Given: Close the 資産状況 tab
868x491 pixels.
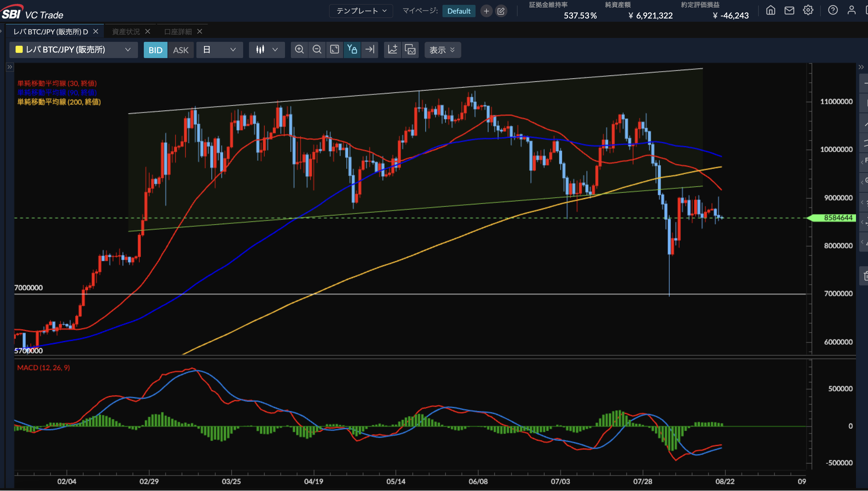Looking at the screenshot, I should (x=147, y=31).
